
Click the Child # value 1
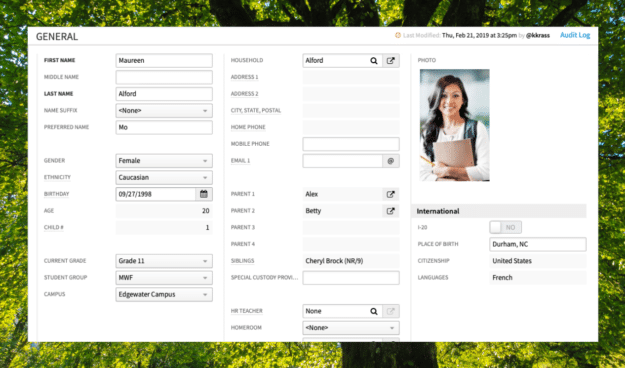tap(207, 228)
